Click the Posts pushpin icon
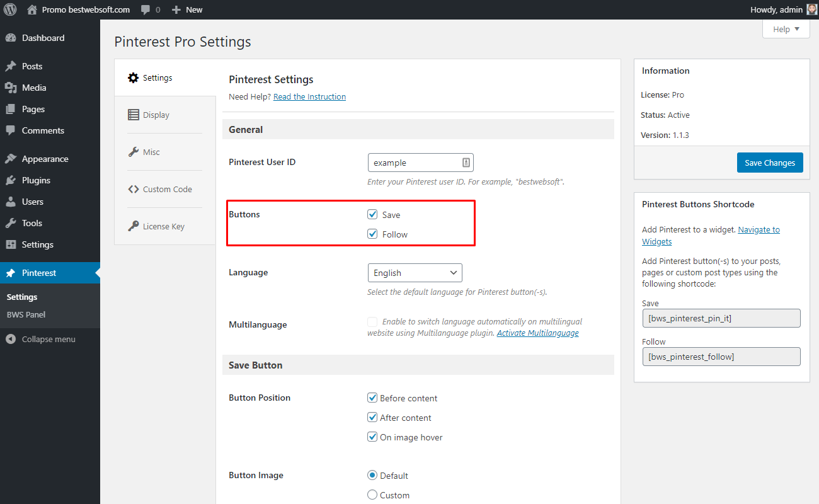This screenshot has height=504, width=819. click(11, 66)
